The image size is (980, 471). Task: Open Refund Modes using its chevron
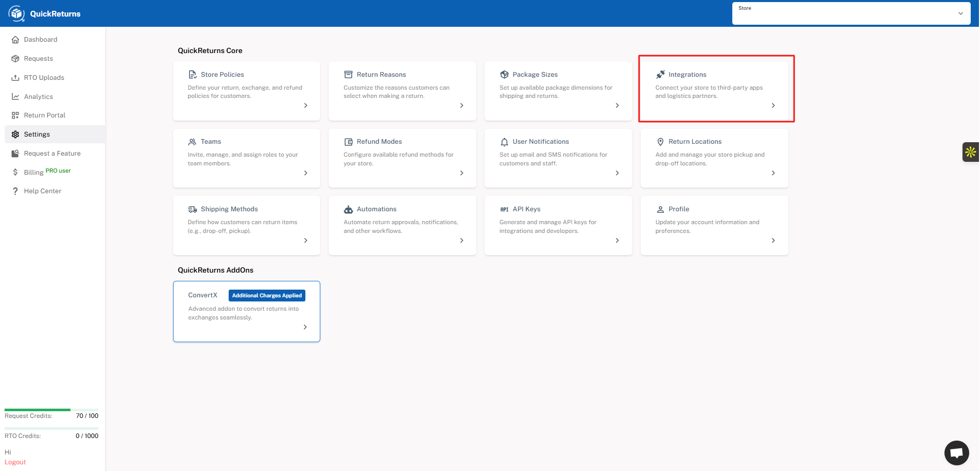click(x=461, y=173)
